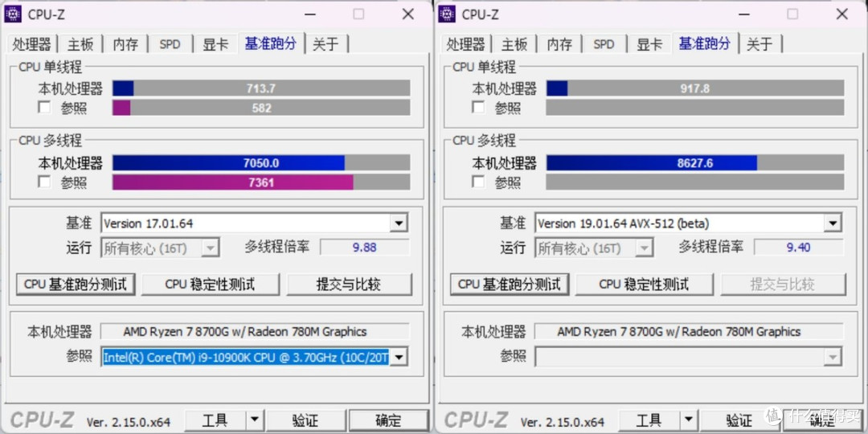Click the 713.7 single-thread score bar
868x434 pixels.
point(261,88)
